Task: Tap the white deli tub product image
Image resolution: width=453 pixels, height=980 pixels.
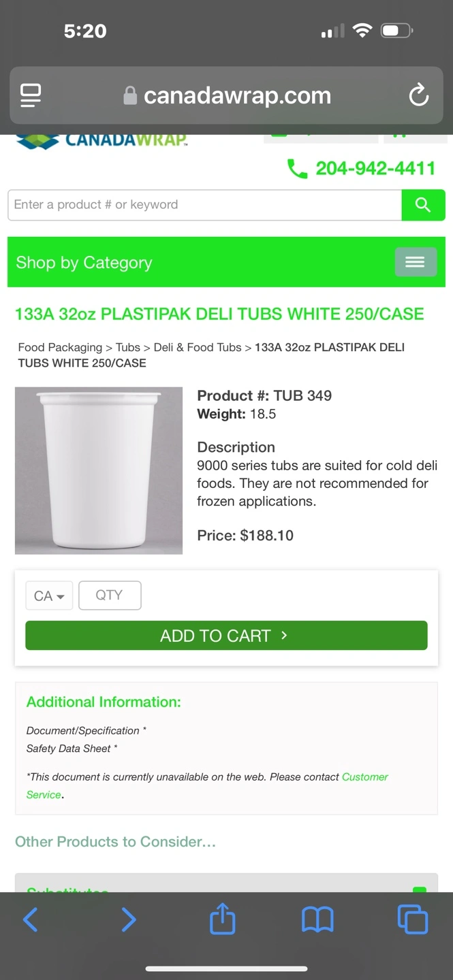Action: pyautogui.click(x=99, y=471)
